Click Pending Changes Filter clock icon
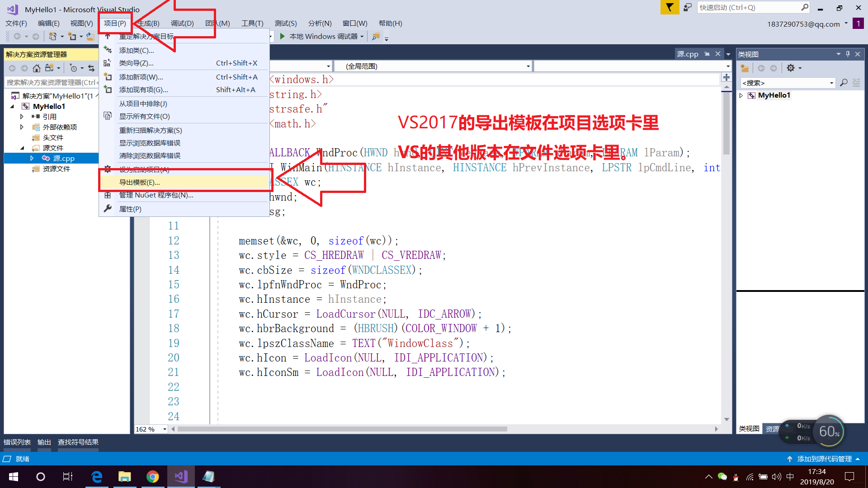Viewport: 868px width, 488px height. 73,68
